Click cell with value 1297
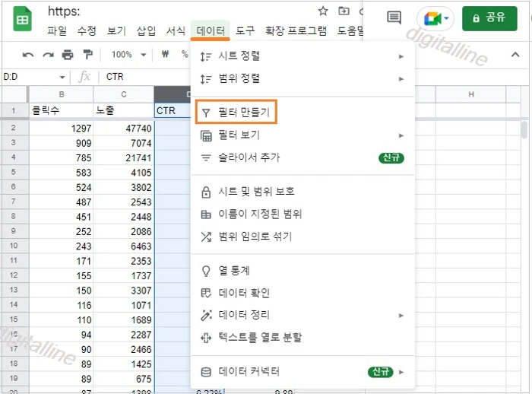Screen dimensions: 532x394 tap(62, 129)
